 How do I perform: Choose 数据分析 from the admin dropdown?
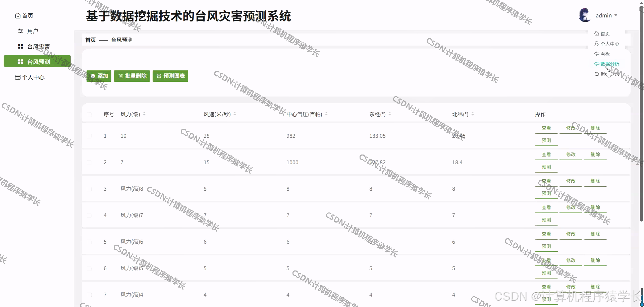pyautogui.click(x=610, y=64)
